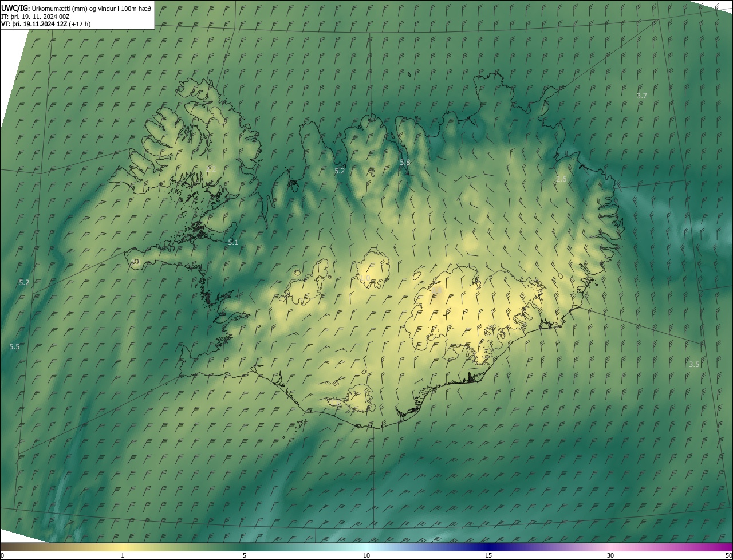Viewport: 733px width, 560px height.
Task: Click the valid time line "VT: þri. 19.11.2024 12Z (+12 h)"
Action: click(45, 24)
